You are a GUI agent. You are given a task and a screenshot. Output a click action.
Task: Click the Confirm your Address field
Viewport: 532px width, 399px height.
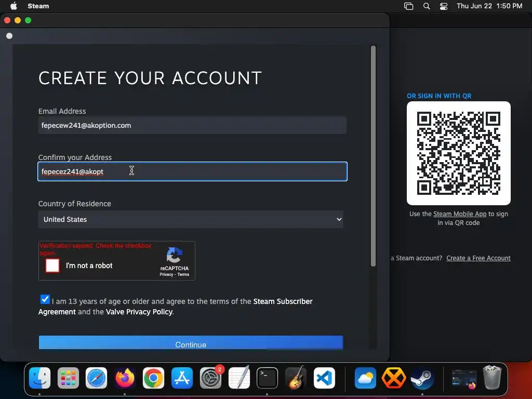pos(192,171)
